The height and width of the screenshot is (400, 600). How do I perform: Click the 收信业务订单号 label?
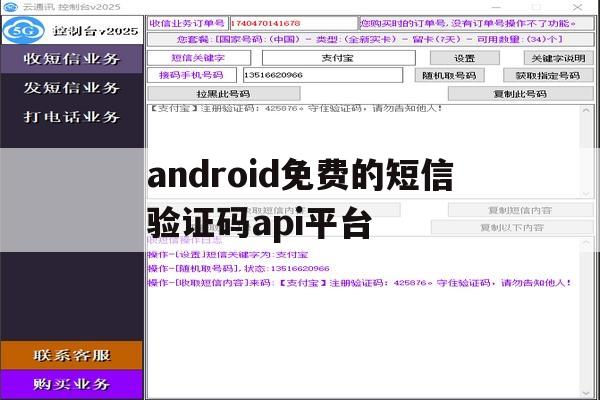point(188,23)
